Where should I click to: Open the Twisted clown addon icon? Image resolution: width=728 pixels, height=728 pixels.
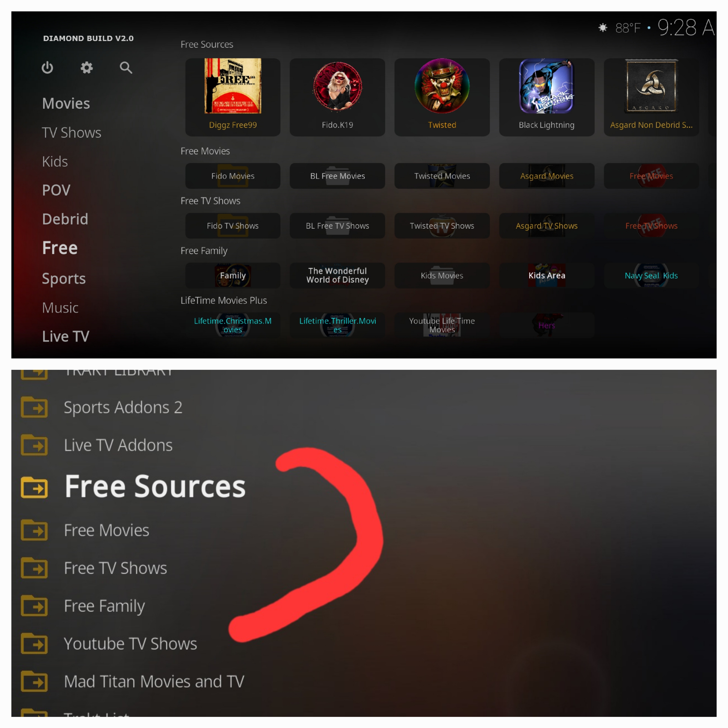[442, 86]
